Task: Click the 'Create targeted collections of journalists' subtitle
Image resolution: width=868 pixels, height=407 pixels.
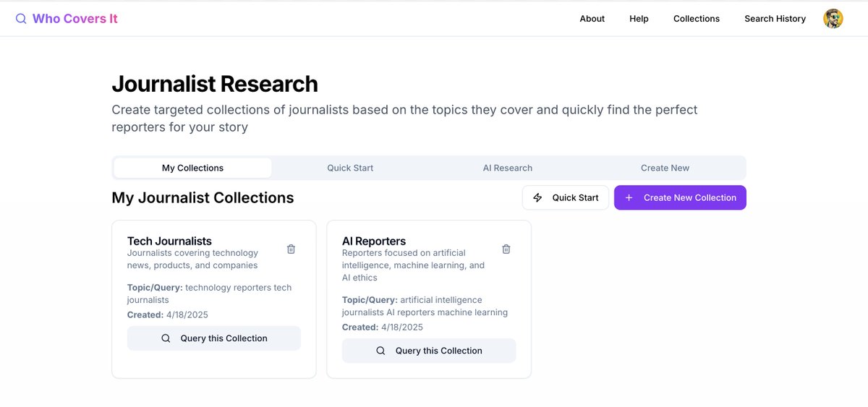Action: click(x=404, y=119)
